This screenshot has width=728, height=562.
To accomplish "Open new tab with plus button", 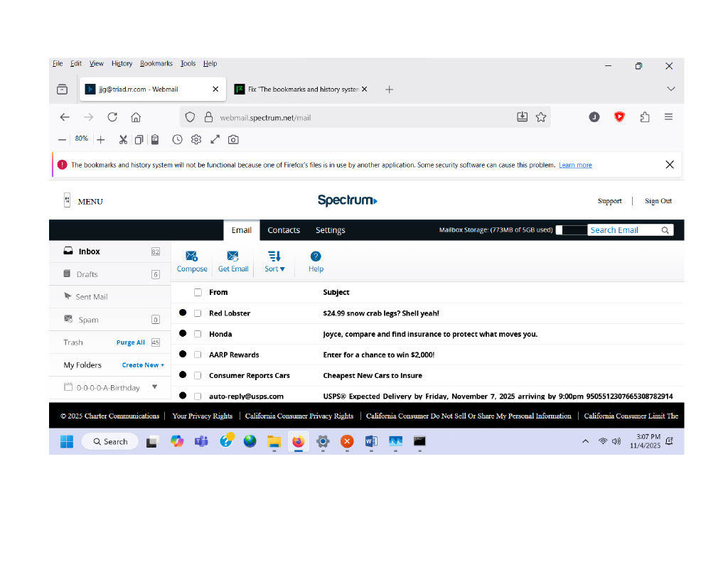I will coord(389,90).
